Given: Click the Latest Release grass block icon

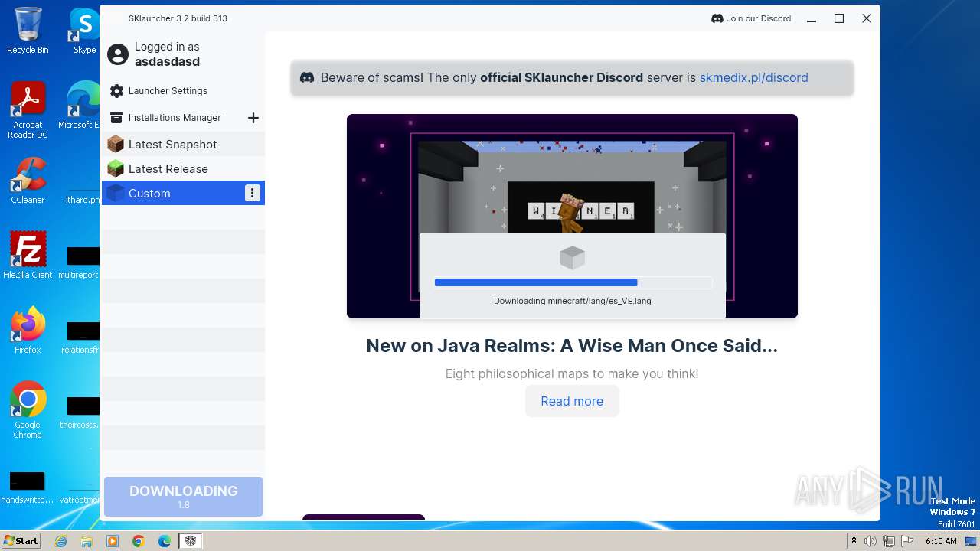Looking at the screenshot, I should 116,168.
